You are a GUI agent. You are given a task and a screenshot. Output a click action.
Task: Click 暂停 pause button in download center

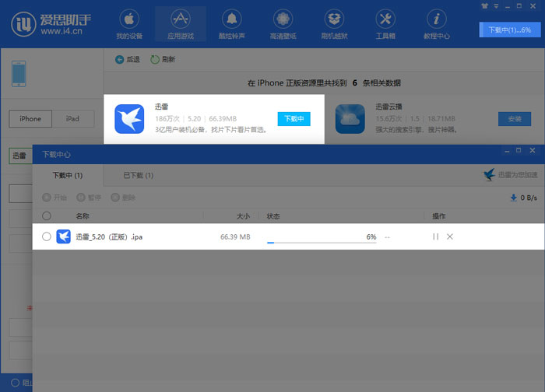89,198
